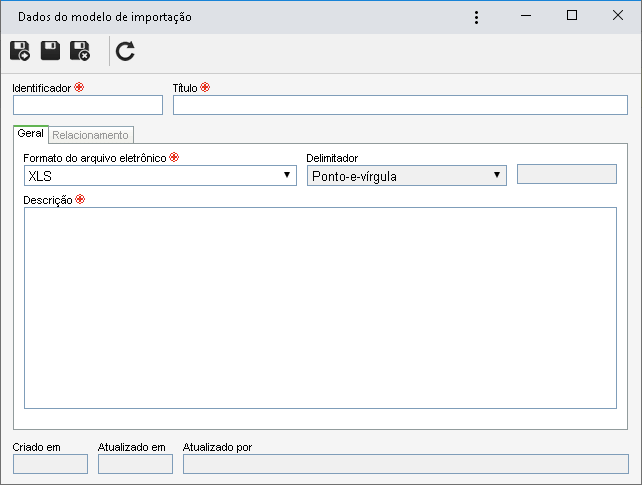Click the Atualizado em field
The height and width of the screenshot is (485, 642).
click(135, 464)
